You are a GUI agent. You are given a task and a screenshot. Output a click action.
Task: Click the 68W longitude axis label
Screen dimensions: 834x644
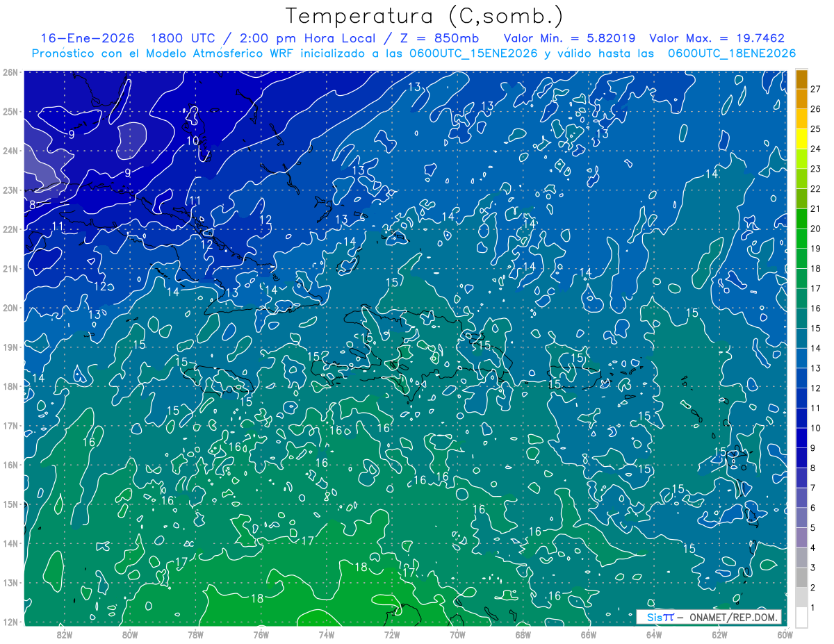click(523, 634)
